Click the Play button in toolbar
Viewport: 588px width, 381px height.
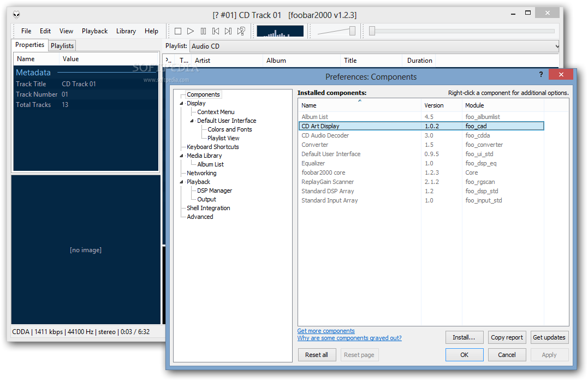pos(191,31)
